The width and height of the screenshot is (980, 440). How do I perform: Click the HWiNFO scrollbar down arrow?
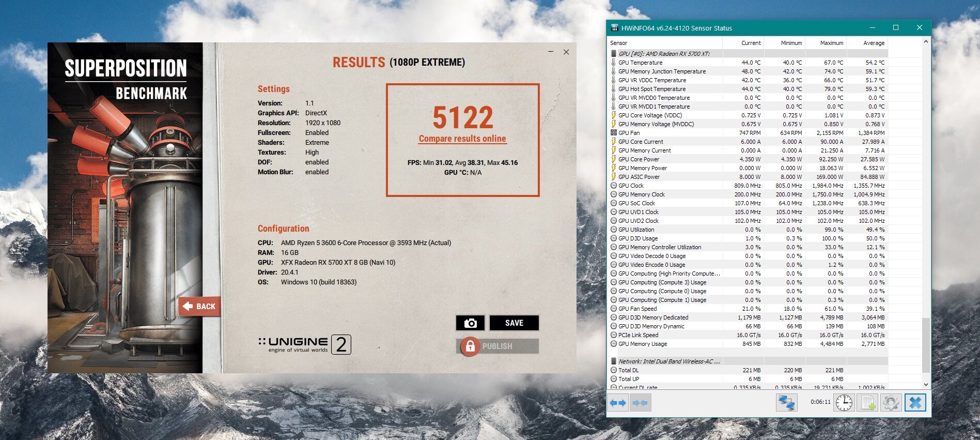926,385
